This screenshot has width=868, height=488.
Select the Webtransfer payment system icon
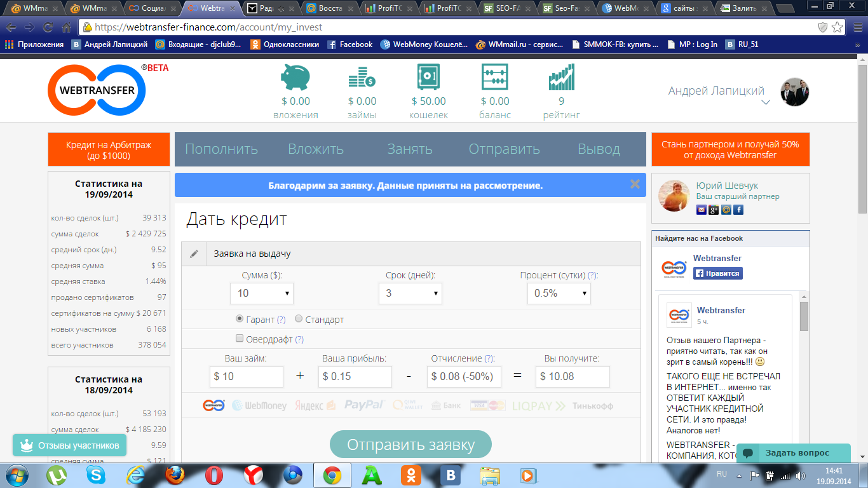pyautogui.click(x=214, y=405)
